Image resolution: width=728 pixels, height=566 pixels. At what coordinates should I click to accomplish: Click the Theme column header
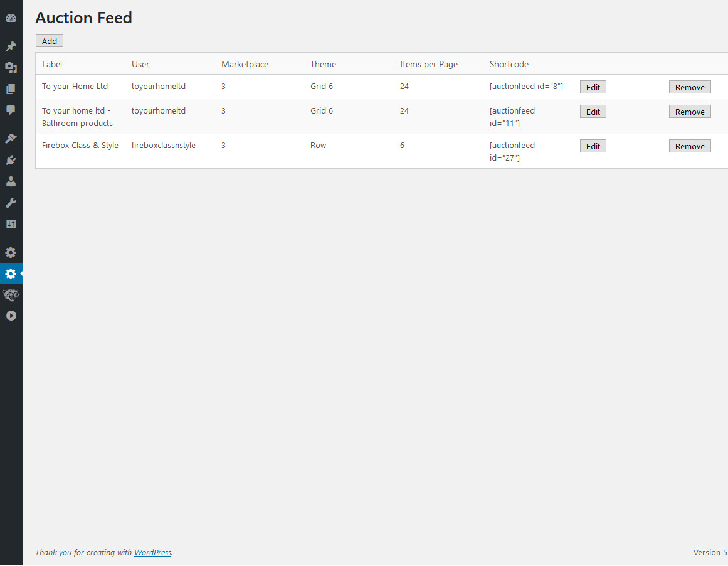pyautogui.click(x=323, y=64)
